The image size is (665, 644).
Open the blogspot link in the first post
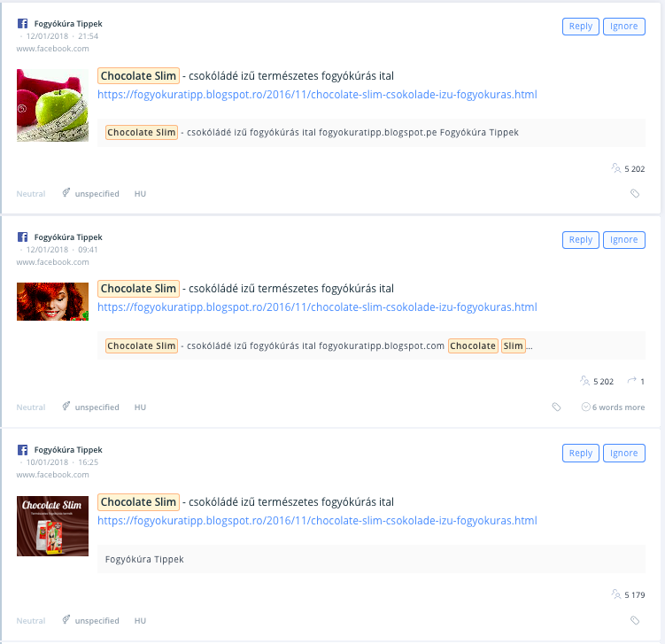pyautogui.click(x=317, y=94)
